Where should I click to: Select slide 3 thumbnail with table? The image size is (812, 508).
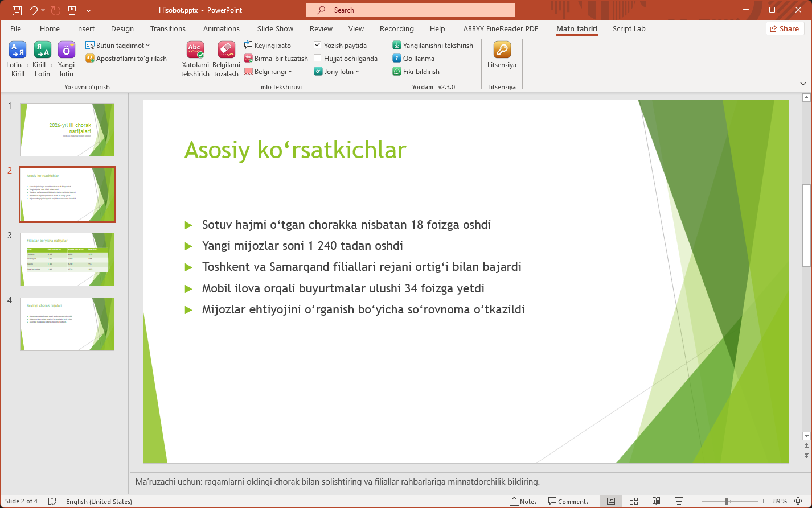[67, 259]
